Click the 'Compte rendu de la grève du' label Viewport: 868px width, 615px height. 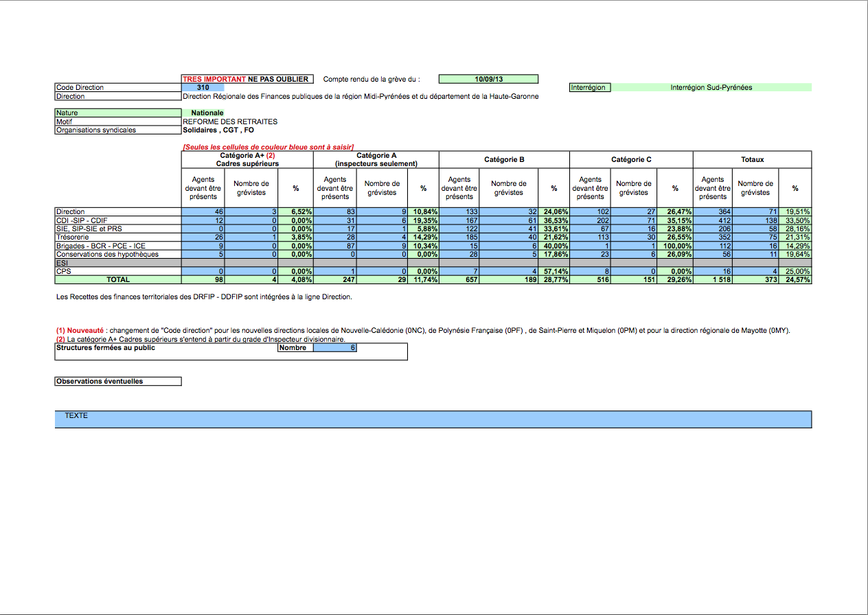tap(372, 80)
